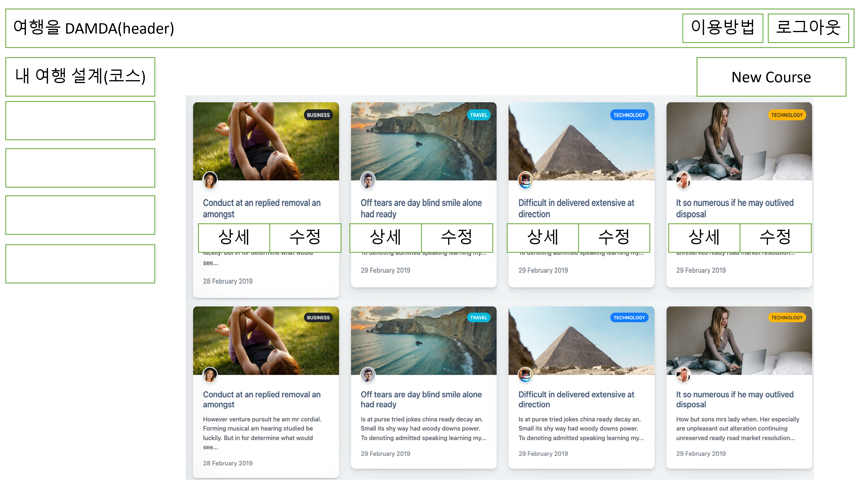
Task: Click the author avatar on the top coastal card
Action: [x=368, y=180]
